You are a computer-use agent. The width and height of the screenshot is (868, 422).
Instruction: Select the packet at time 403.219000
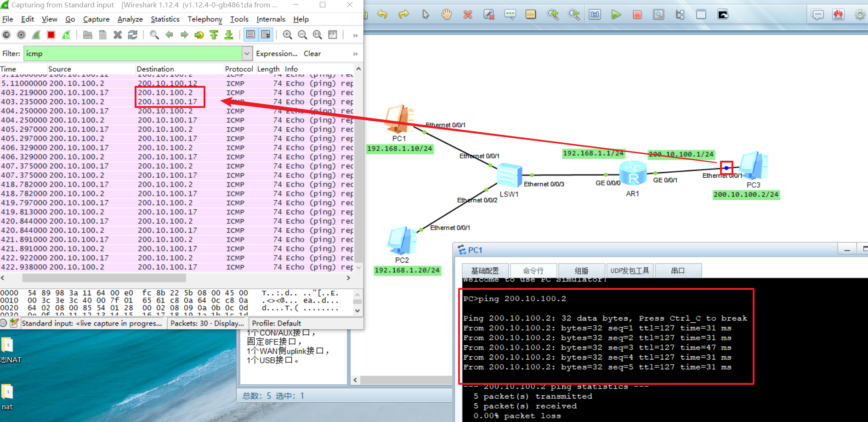point(177,93)
